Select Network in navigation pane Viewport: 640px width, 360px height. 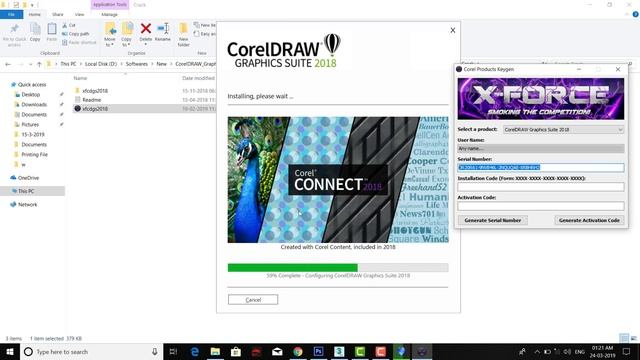(27, 204)
